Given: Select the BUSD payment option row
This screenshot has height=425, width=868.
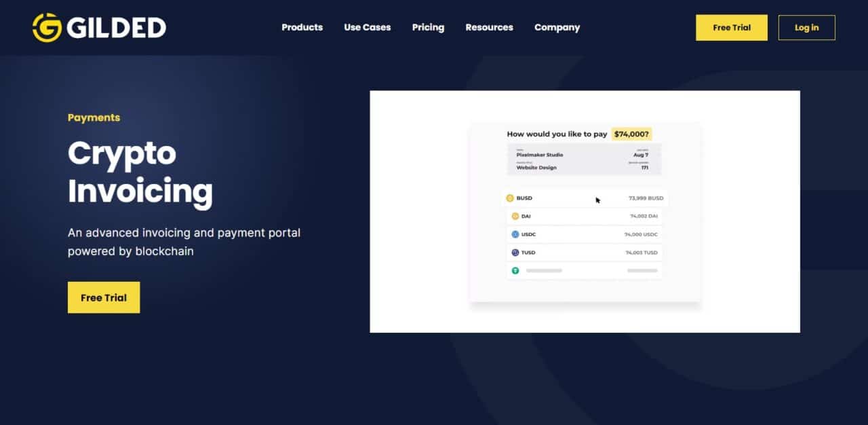Looking at the screenshot, I should click(586, 198).
